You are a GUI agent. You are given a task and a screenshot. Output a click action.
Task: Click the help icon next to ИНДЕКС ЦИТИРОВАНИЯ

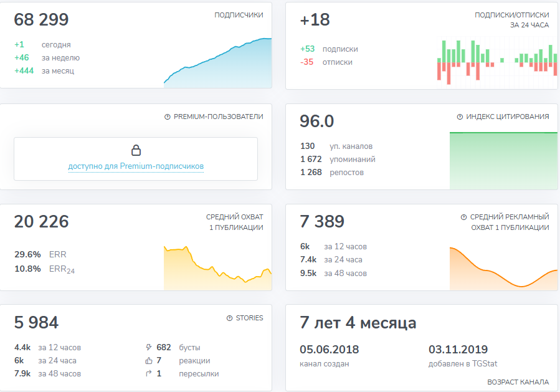pyautogui.click(x=460, y=117)
